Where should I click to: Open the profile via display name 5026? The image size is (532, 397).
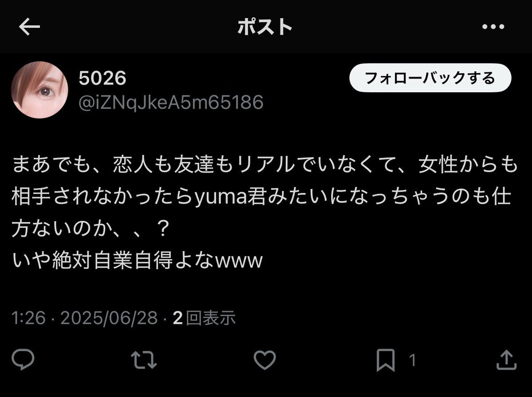102,78
